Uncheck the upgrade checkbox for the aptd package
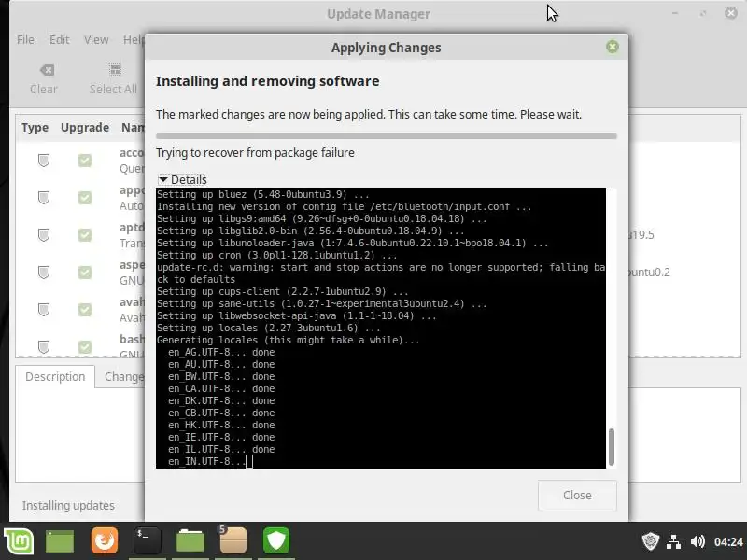This screenshot has width=747, height=560. tap(85, 235)
